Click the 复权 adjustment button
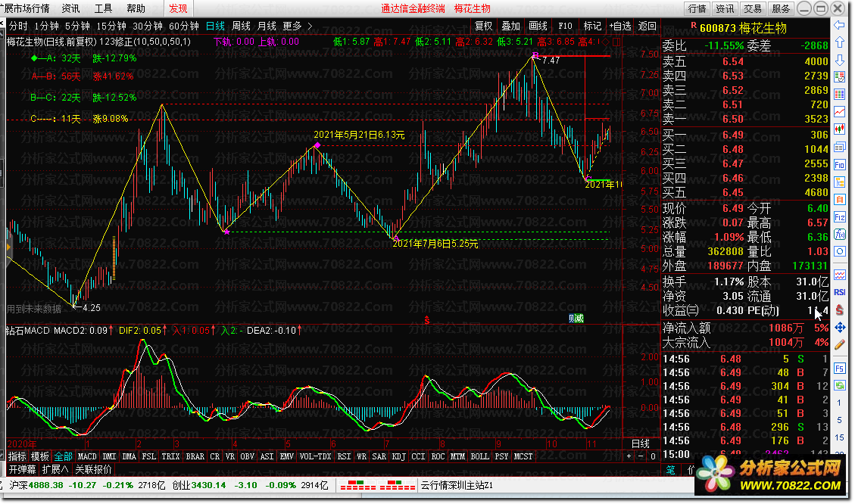The image size is (855, 504). click(x=484, y=26)
